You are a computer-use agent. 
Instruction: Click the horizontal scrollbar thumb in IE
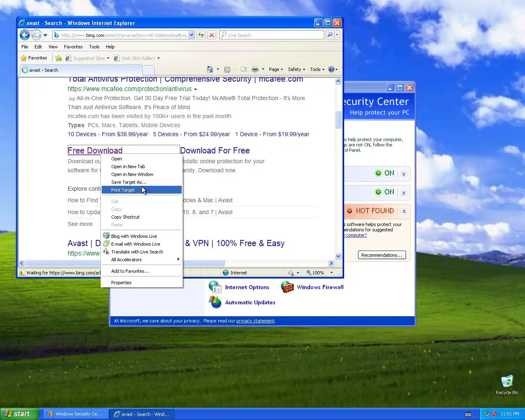(125, 263)
